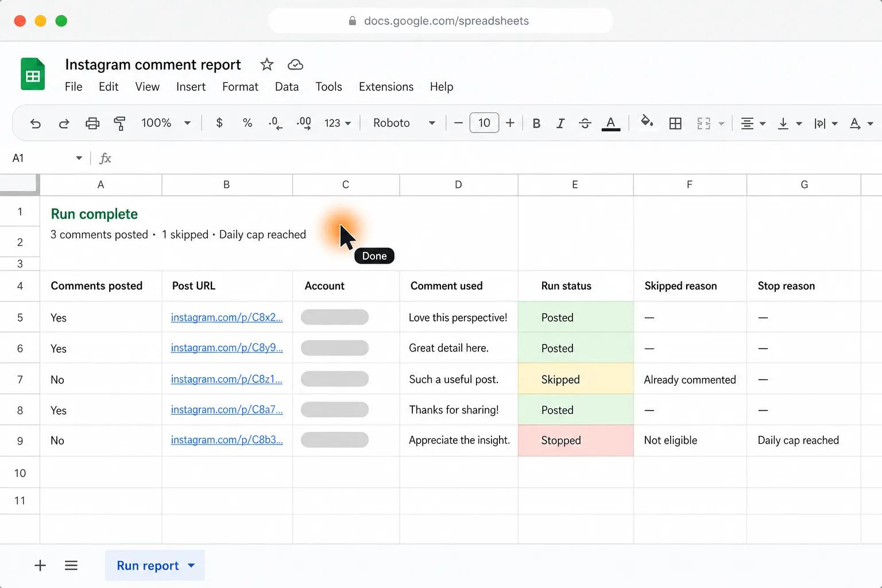
Task: Toggle italic formatting
Action: point(560,123)
